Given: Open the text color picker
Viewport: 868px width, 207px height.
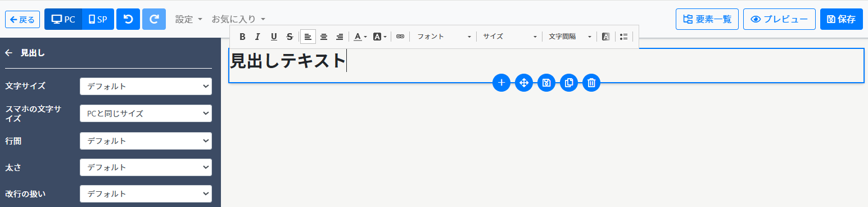Looking at the screenshot, I should click(360, 37).
